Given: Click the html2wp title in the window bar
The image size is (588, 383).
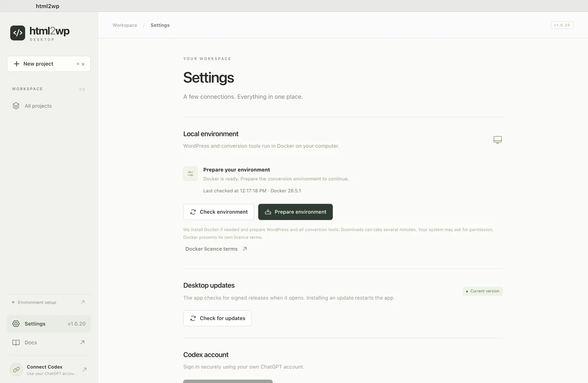Looking at the screenshot, I should (47, 6).
